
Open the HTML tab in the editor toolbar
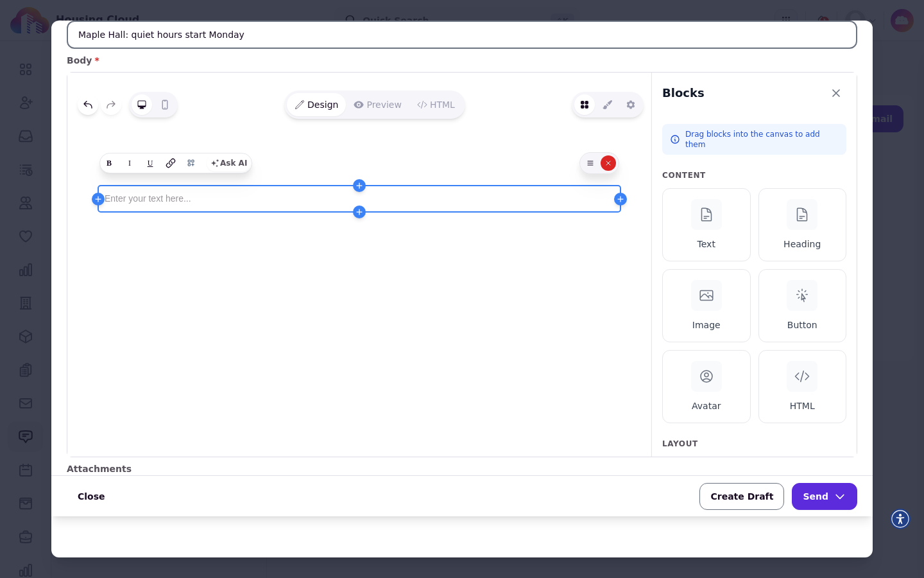coord(436,105)
